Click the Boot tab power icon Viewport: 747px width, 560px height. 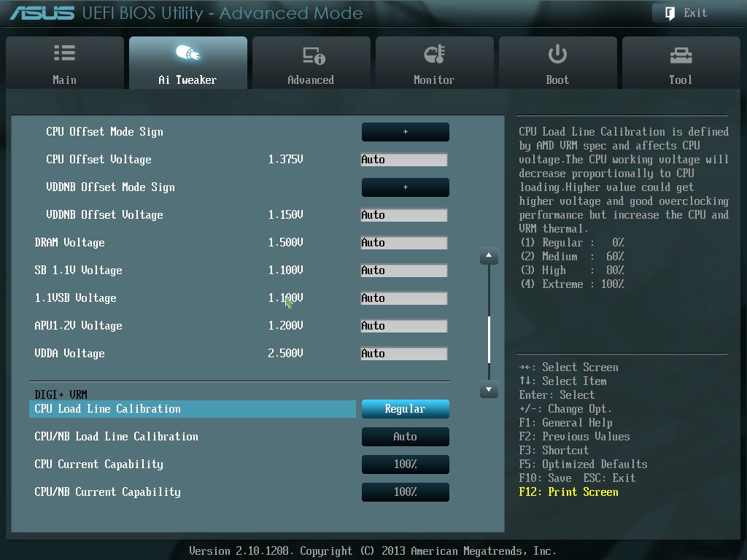point(557,54)
